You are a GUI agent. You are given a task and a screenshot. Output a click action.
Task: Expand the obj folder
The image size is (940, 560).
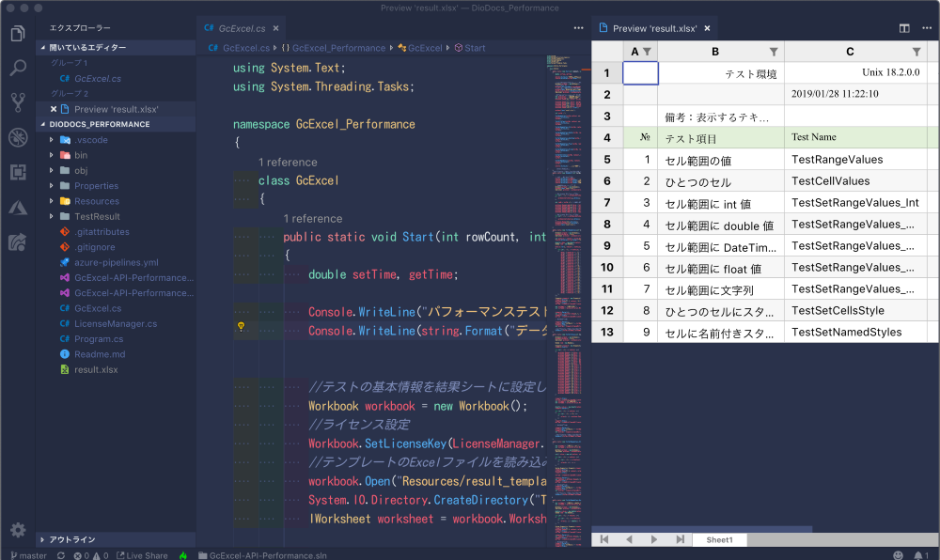[x=52, y=170]
